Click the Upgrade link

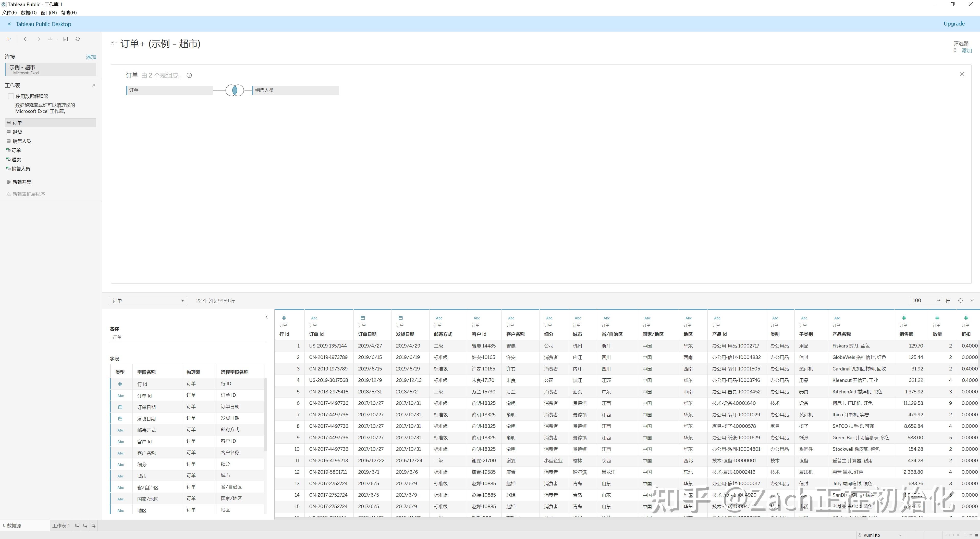pos(954,23)
